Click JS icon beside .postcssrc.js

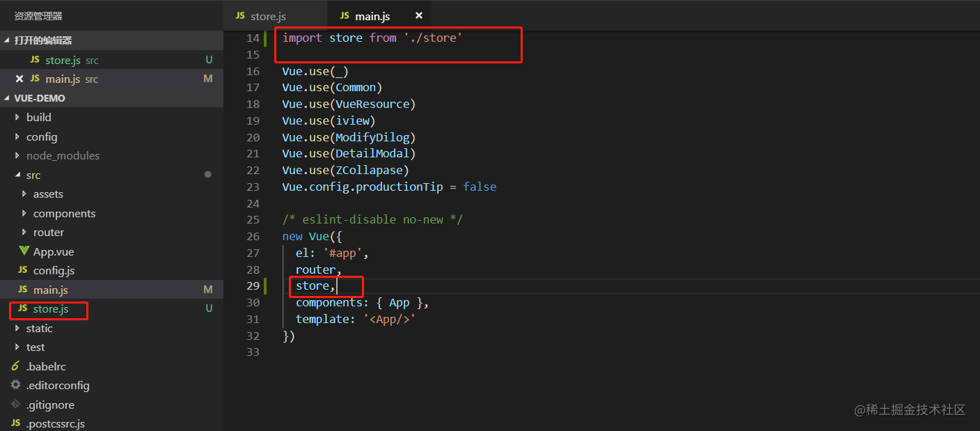[x=15, y=423]
